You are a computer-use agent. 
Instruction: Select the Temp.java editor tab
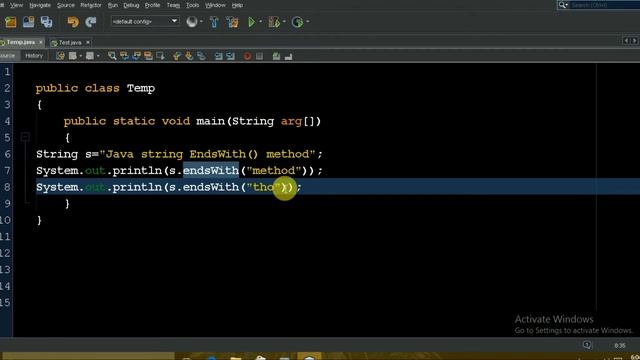click(20, 42)
